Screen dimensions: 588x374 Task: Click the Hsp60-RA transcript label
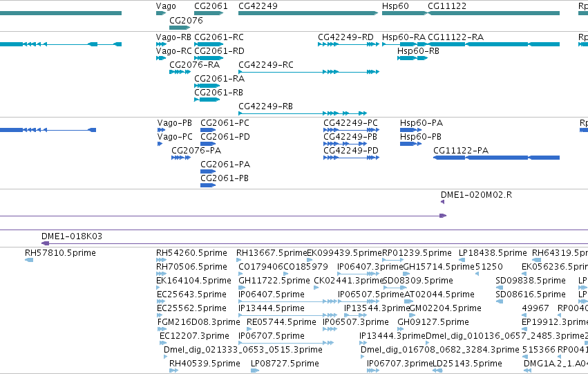point(404,37)
